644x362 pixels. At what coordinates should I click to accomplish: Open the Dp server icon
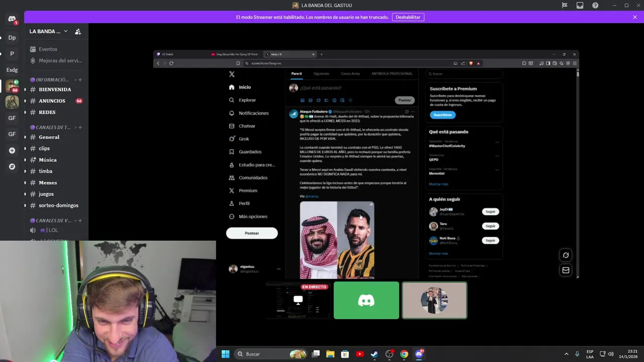click(12, 38)
